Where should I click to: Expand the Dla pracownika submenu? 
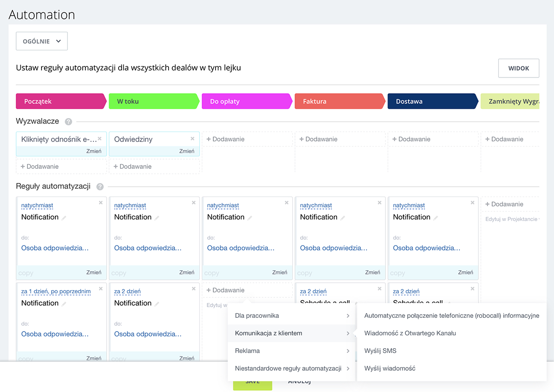point(292,316)
